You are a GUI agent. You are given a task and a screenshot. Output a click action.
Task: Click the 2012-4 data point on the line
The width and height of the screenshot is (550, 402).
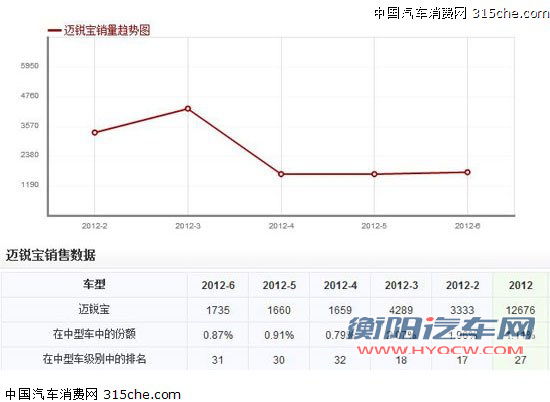tap(281, 174)
